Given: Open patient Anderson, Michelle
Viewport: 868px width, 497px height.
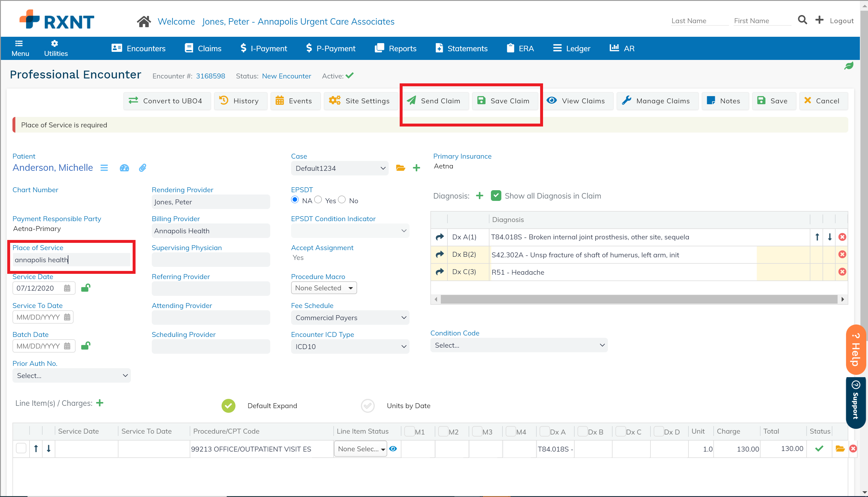Looking at the screenshot, I should click(x=53, y=168).
